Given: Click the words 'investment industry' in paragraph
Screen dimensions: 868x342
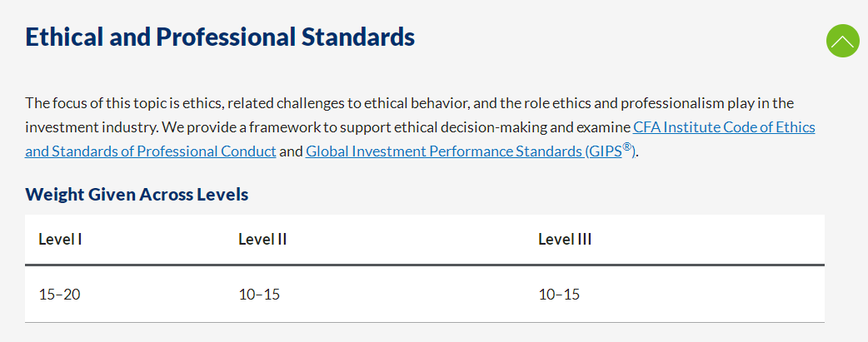Looking at the screenshot, I should (92, 127).
